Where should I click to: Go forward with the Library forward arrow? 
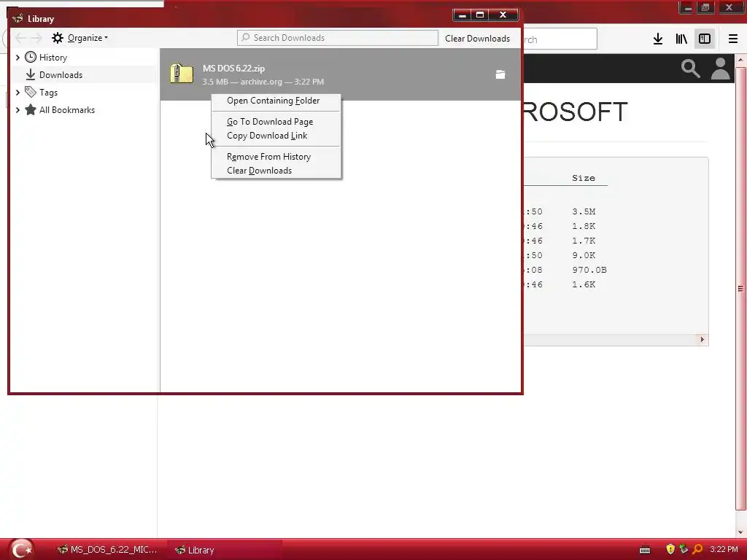point(36,38)
